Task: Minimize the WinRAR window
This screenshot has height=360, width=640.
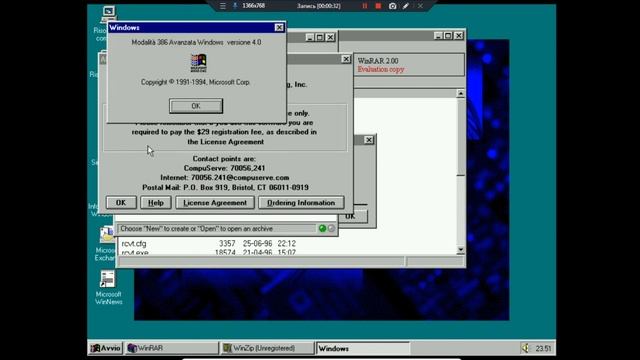Action: 438,36
